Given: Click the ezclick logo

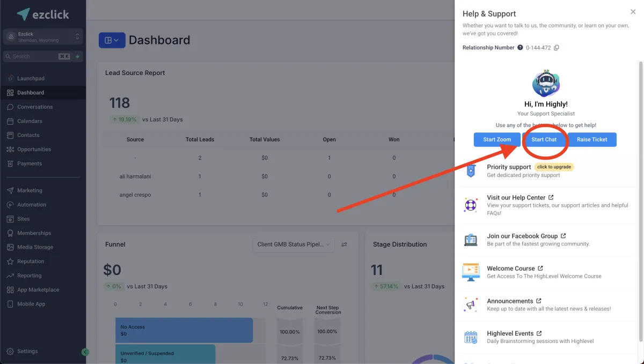Looking at the screenshot, I should [x=43, y=14].
